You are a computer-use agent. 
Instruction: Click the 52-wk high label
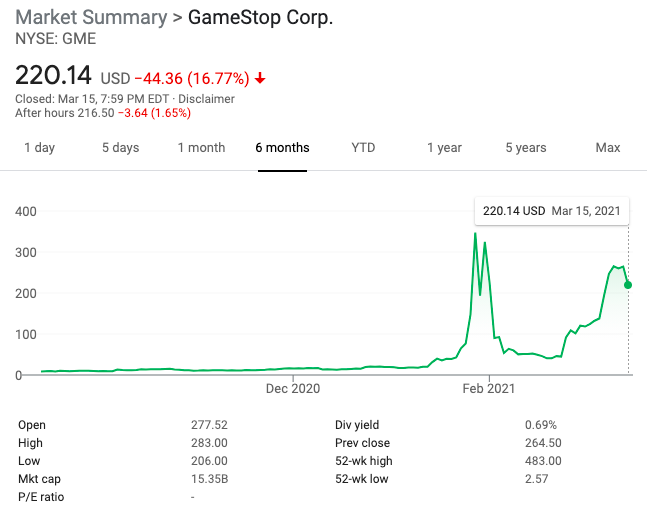tap(364, 461)
